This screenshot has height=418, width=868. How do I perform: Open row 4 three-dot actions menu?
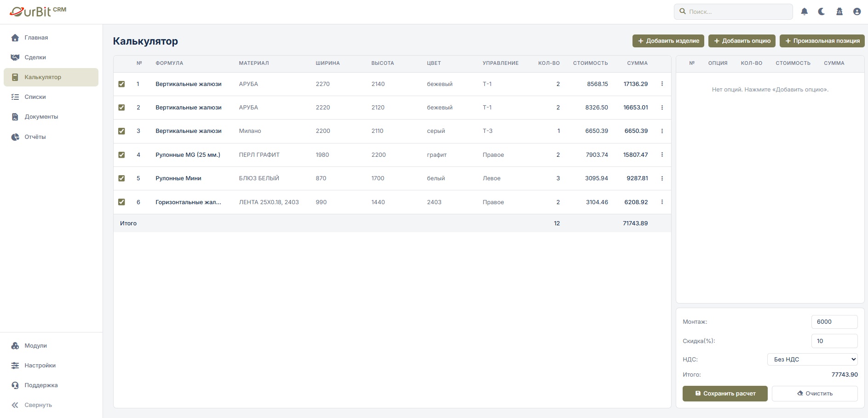click(662, 155)
